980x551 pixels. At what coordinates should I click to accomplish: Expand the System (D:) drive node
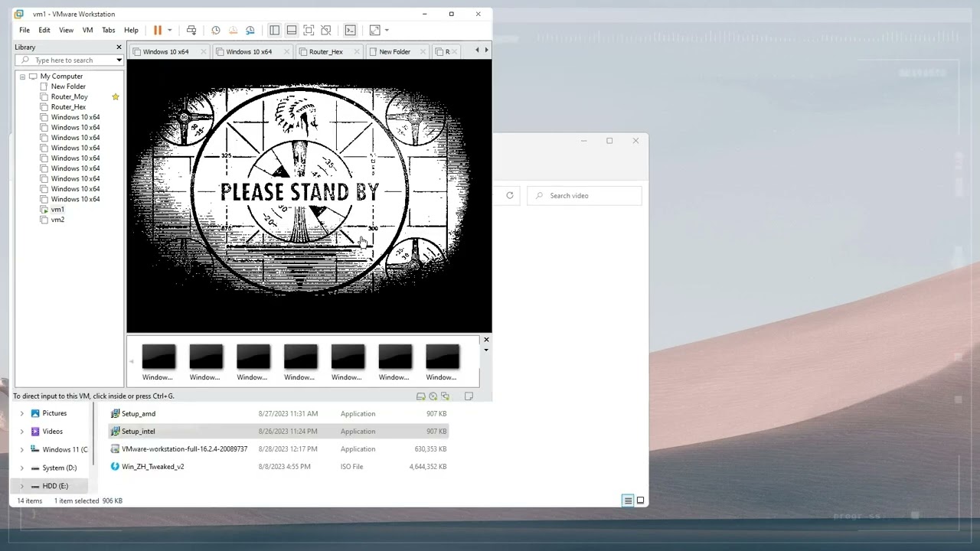pos(21,468)
